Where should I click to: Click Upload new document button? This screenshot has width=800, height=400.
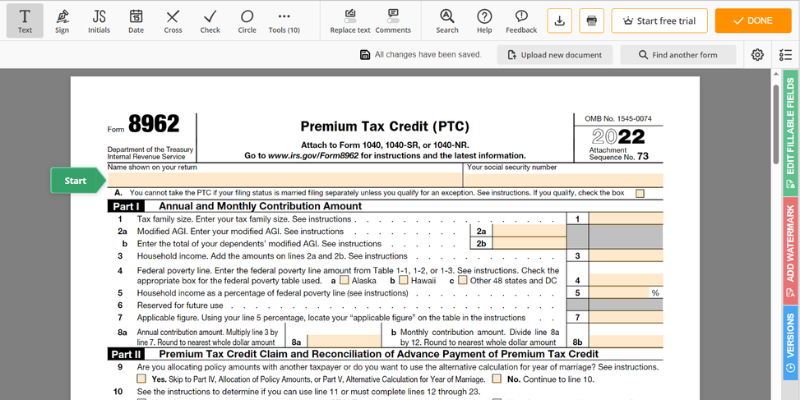555,54
